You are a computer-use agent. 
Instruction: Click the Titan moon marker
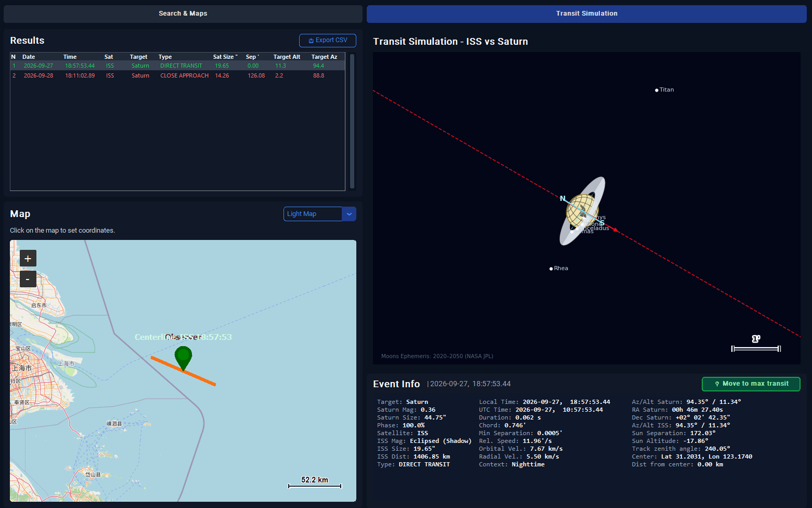[656, 90]
